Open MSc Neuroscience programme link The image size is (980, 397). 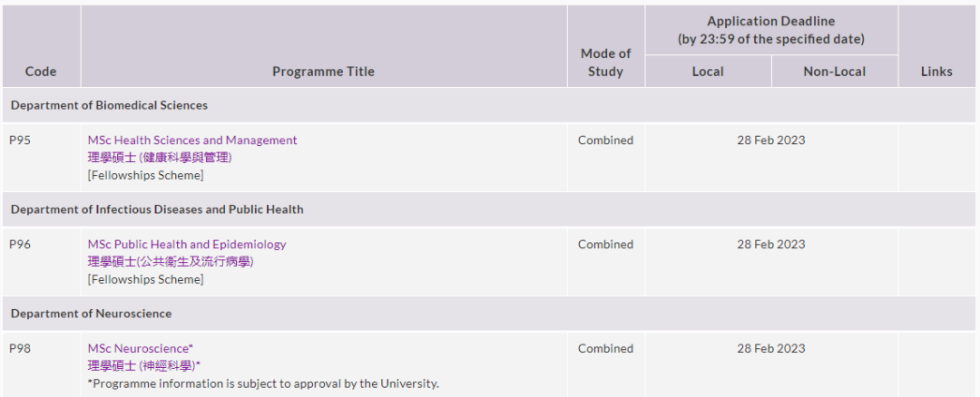click(x=140, y=349)
